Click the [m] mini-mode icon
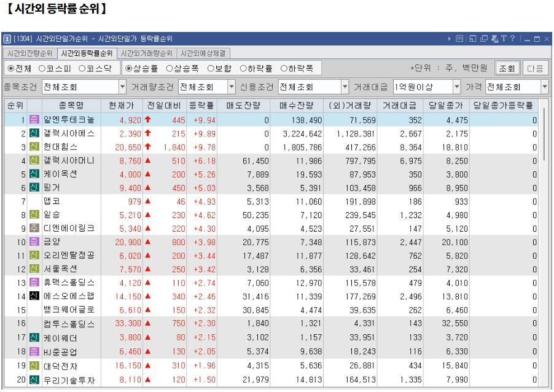 (460, 38)
